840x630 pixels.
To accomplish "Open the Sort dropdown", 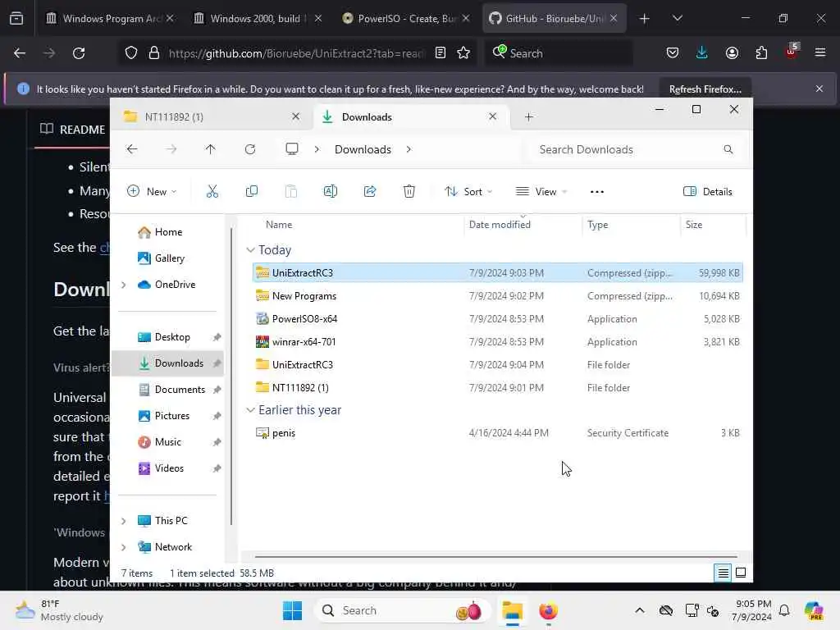I will point(468,191).
